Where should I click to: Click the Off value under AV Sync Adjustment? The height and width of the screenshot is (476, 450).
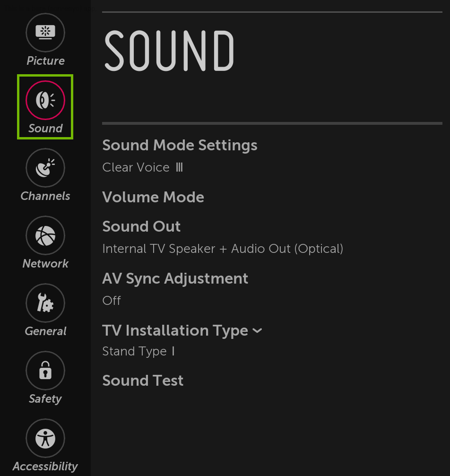coord(112,301)
